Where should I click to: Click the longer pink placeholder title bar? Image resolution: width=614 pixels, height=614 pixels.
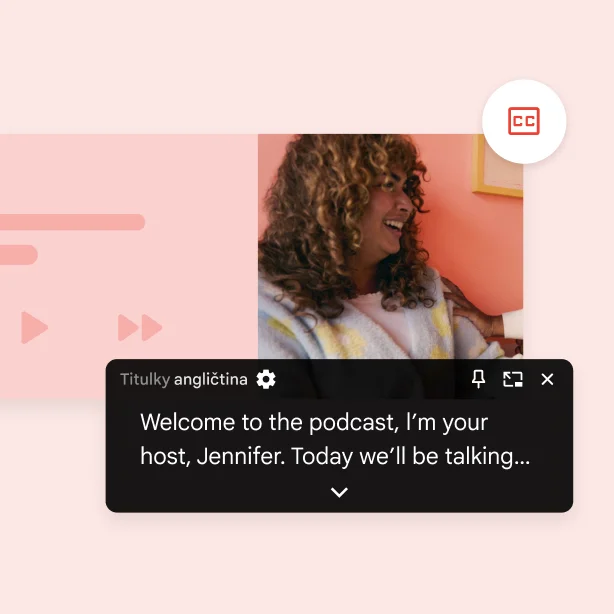tap(72, 222)
